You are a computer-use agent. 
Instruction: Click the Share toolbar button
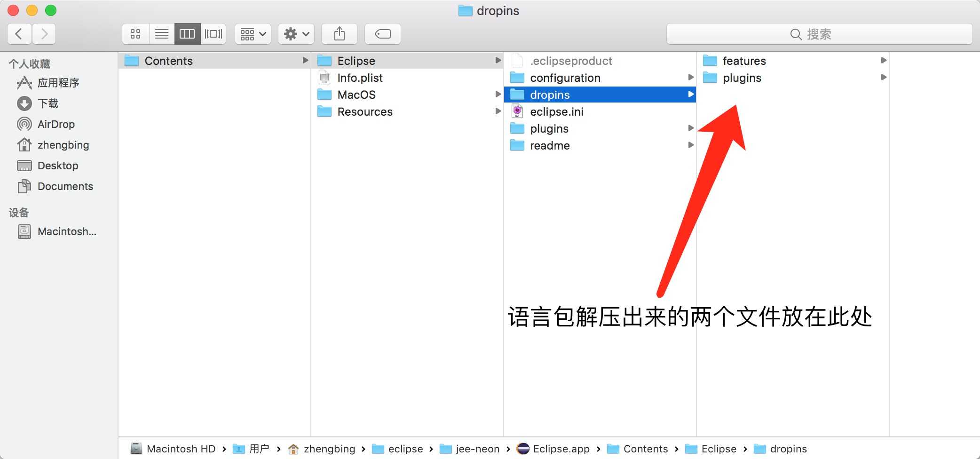[x=340, y=34]
